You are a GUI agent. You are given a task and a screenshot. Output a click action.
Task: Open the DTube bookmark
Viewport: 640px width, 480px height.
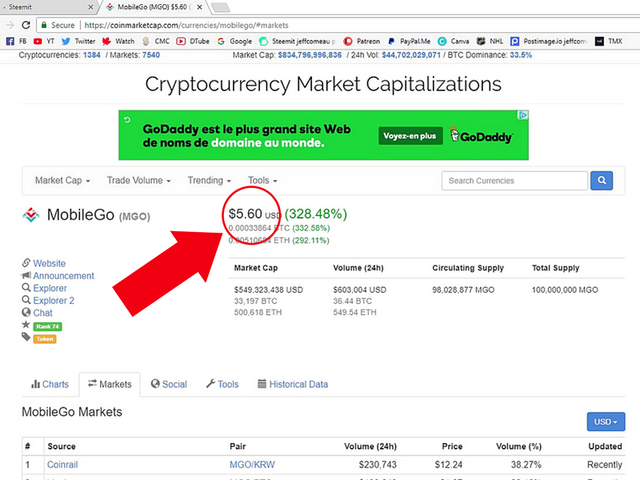tap(193, 41)
